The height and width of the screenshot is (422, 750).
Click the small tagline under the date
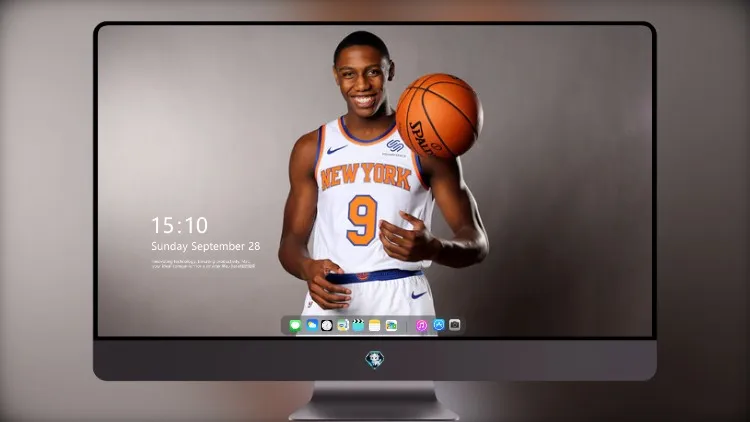point(203,264)
